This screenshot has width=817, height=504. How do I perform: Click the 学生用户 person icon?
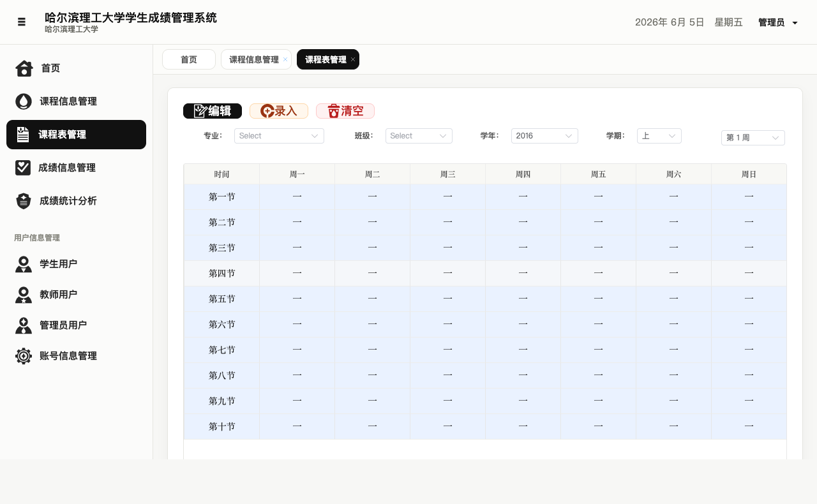24,264
